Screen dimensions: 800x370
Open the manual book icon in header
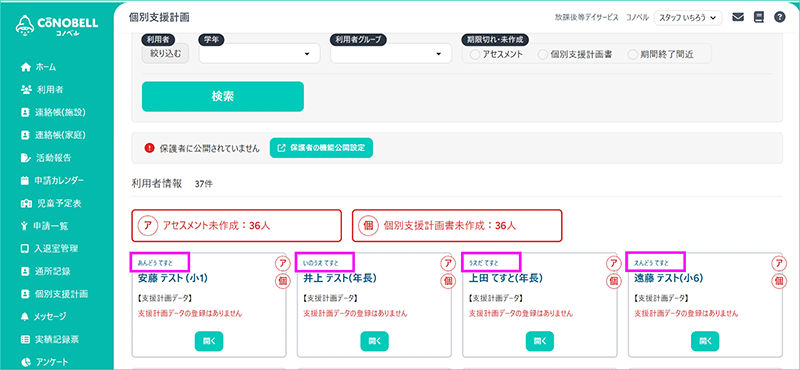click(759, 17)
